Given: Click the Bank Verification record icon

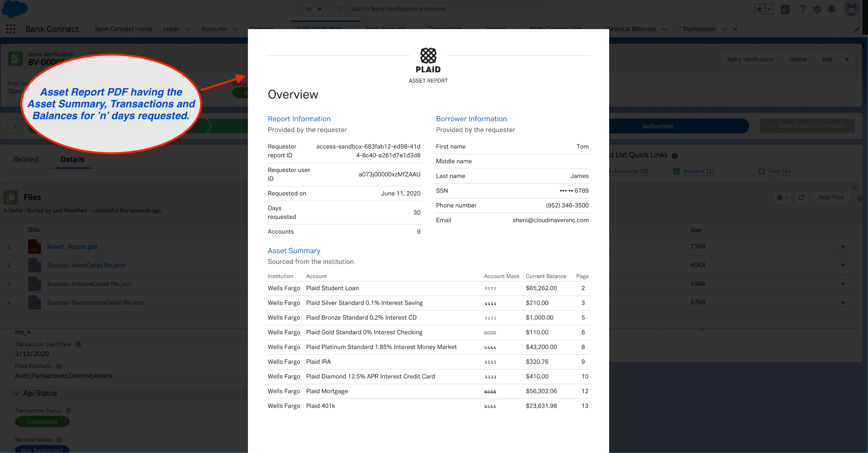Looking at the screenshot, I should (15, 58).
